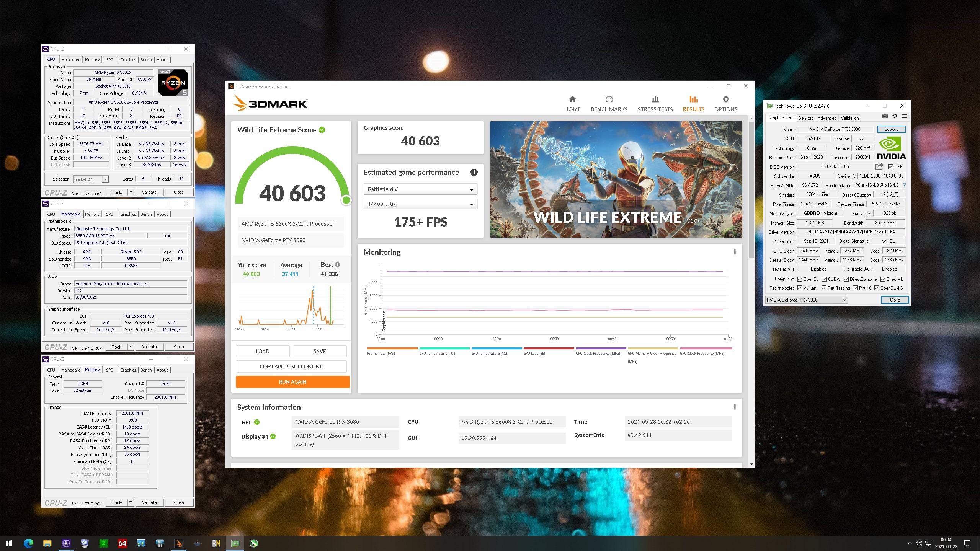Open the Windows Start menu
Screen dimensions: 980x551
9,543
